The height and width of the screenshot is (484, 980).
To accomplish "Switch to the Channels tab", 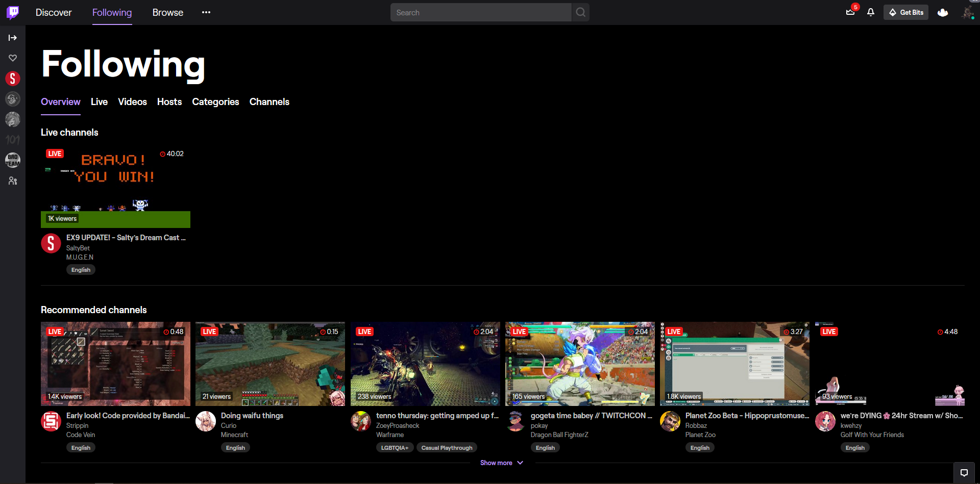I will [269, 101].
